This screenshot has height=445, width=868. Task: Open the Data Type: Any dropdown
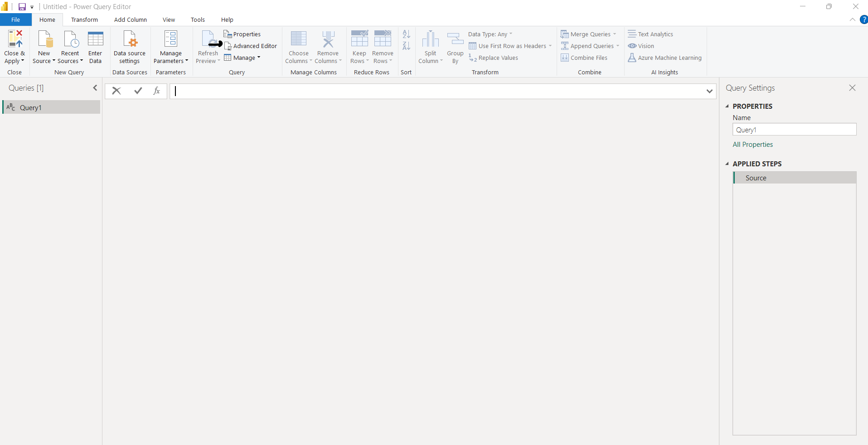[490, 34]
